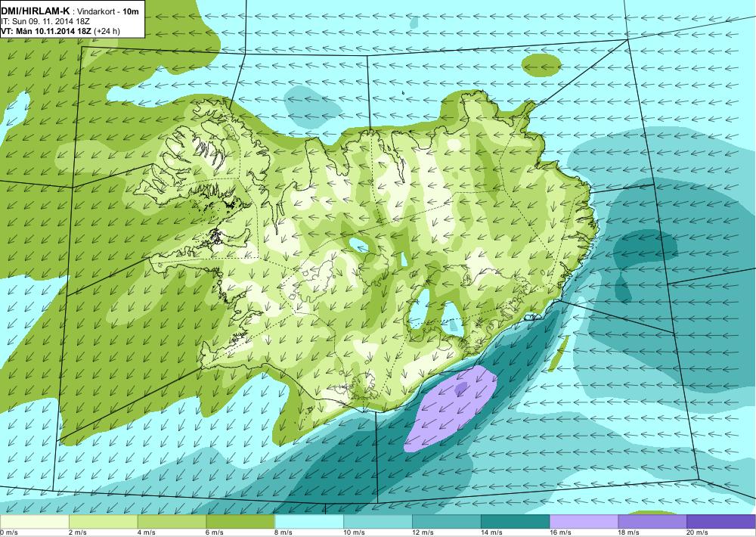Pick the teal 12–14 m/s legend swatch
The width and height of the screenshot is (756, 537).
point(447,522)
